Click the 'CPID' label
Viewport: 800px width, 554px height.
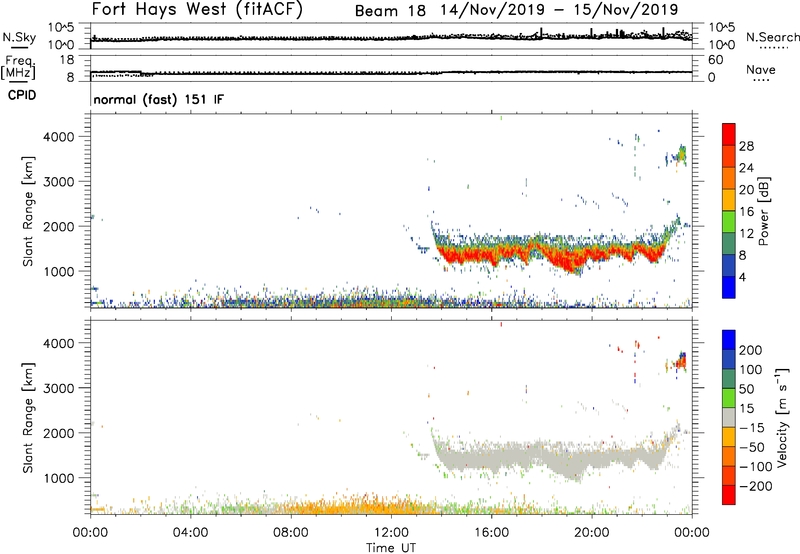[x=22, y=95]
